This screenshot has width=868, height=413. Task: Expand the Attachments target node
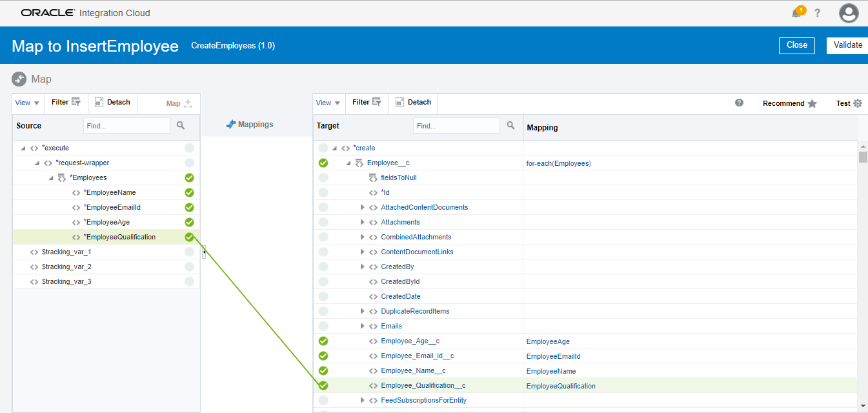tap(363, 222)
